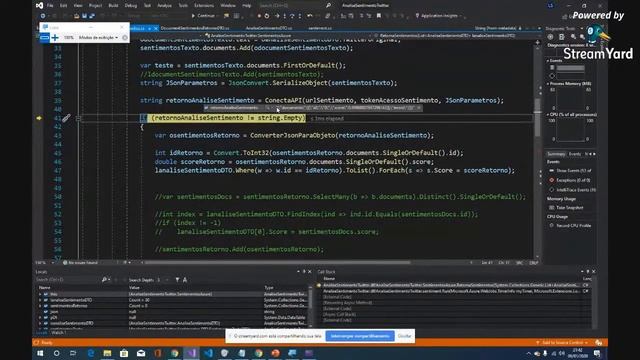Select the Events tab in Diagnostic Tools
The height and width of the screenshot is (360, 640).
pos(575,154)
